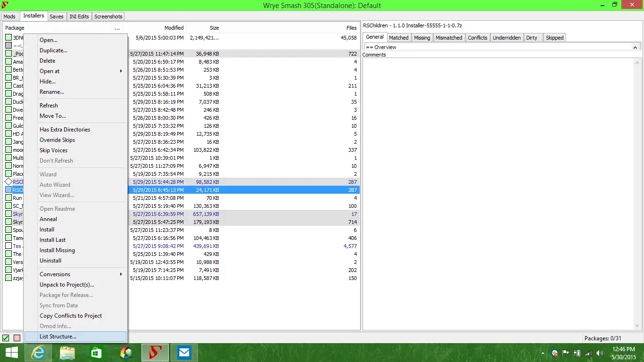Click Delete in the context menu

tap(75, 61)
